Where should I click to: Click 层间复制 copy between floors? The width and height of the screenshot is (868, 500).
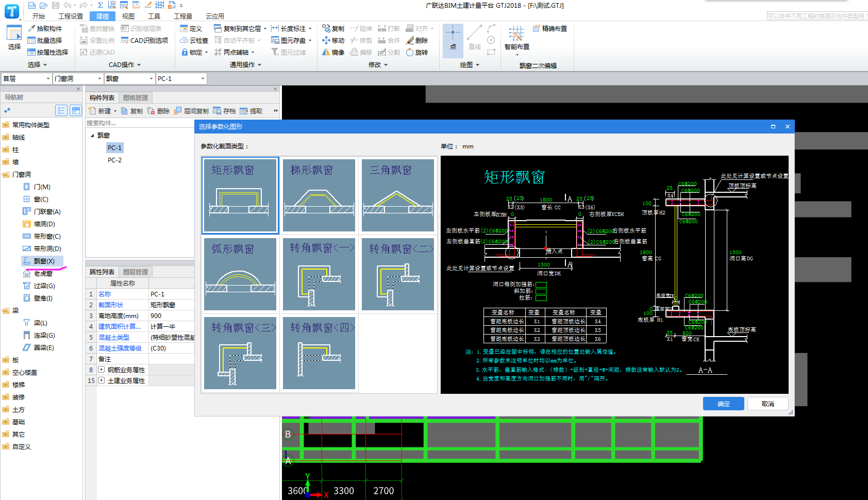click(191, 111)
